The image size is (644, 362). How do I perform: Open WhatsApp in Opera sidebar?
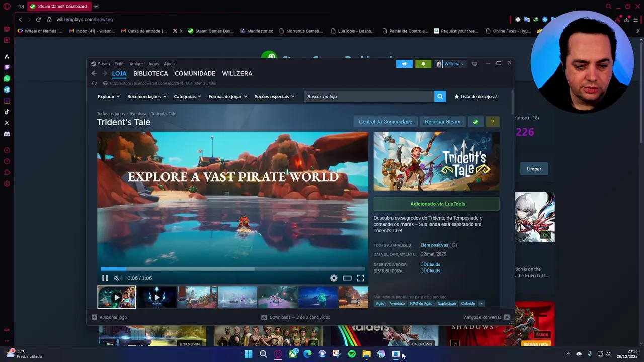click(7, 78)
